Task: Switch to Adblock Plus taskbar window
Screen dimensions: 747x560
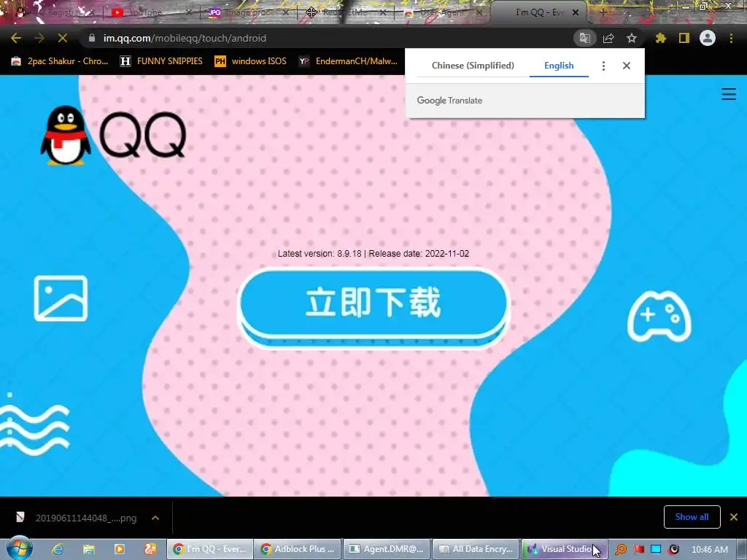Action: click(x=298, y=549)
